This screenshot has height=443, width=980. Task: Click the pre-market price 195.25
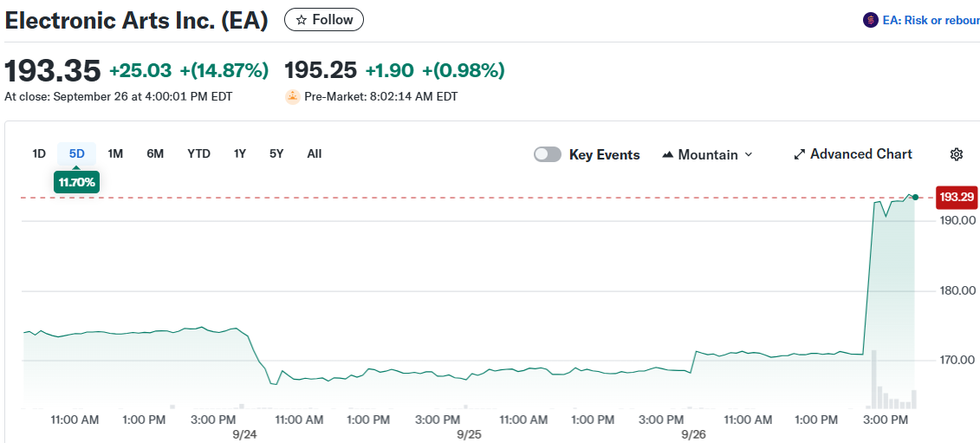point(321,71)
